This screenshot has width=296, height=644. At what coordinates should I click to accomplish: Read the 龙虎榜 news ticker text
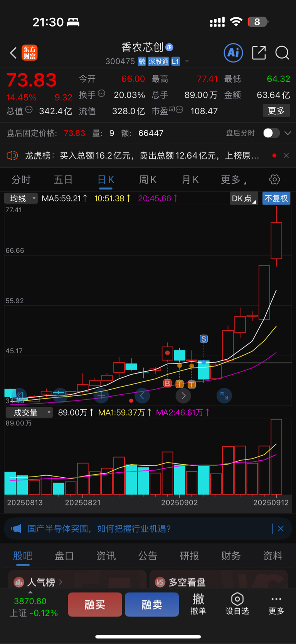(x=142, y=156)
